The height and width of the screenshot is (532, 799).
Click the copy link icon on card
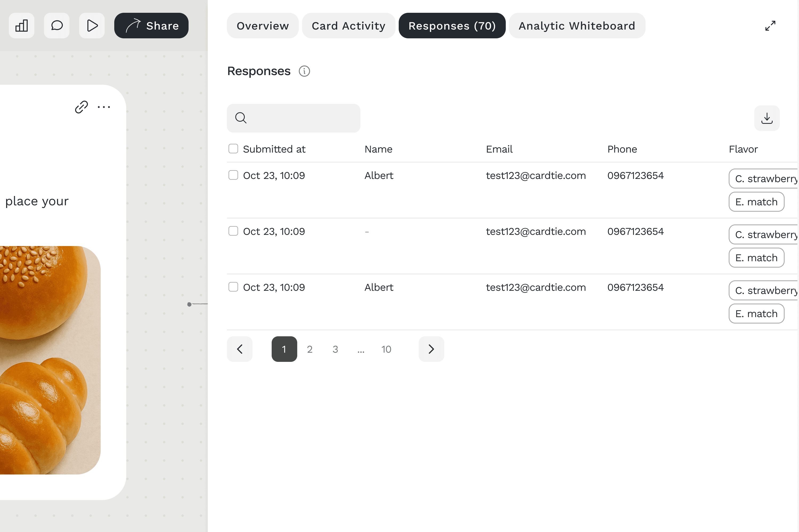pos(81,107)
